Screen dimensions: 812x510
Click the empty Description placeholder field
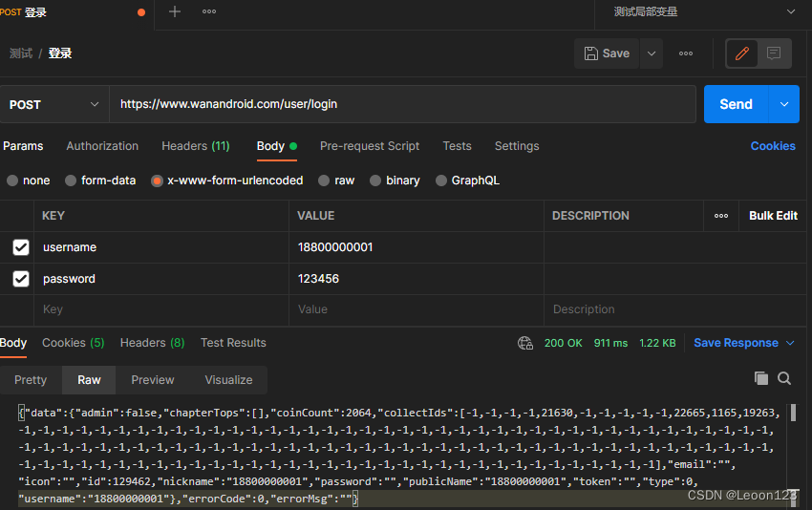pos(674,309)
